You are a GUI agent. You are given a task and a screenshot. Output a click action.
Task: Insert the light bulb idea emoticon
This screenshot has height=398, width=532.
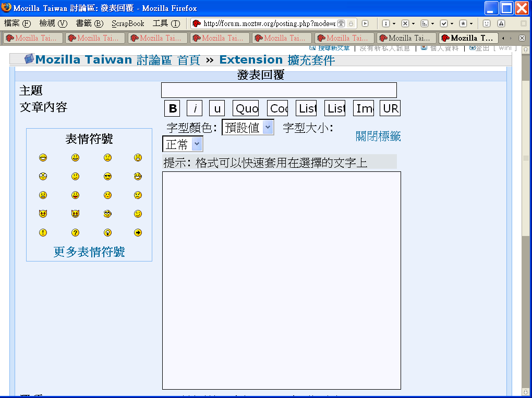107,232
